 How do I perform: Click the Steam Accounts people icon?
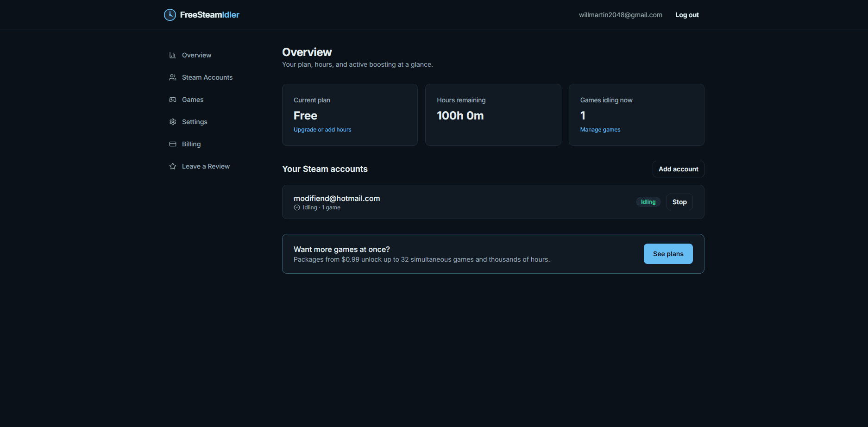tap(173, 77)
